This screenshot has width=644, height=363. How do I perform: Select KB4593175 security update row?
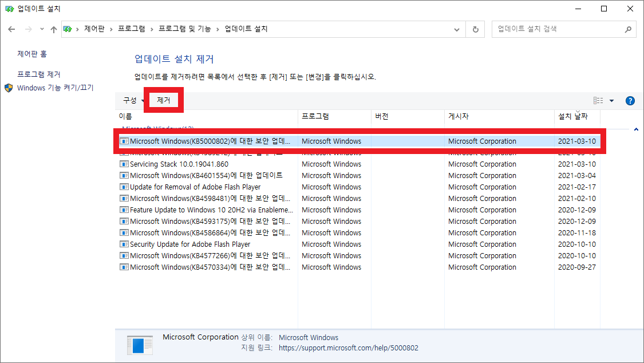pyautogui.click(x=359, y=222)
